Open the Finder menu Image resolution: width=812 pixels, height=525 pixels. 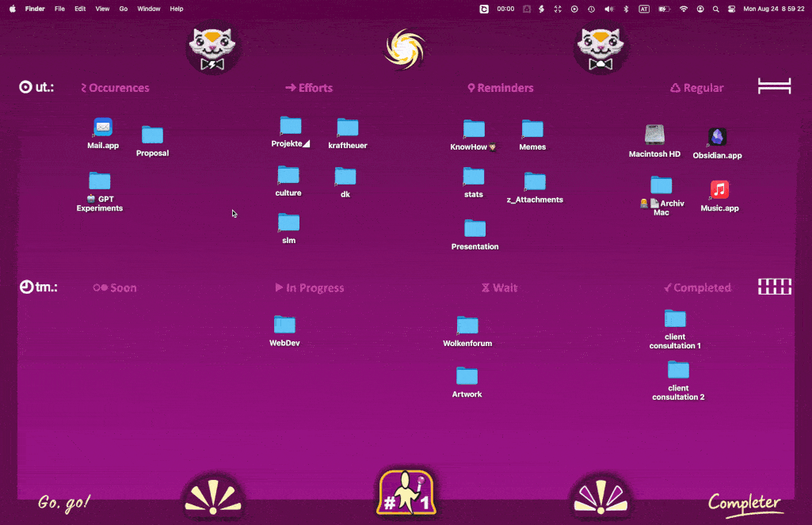pos(35,9)
